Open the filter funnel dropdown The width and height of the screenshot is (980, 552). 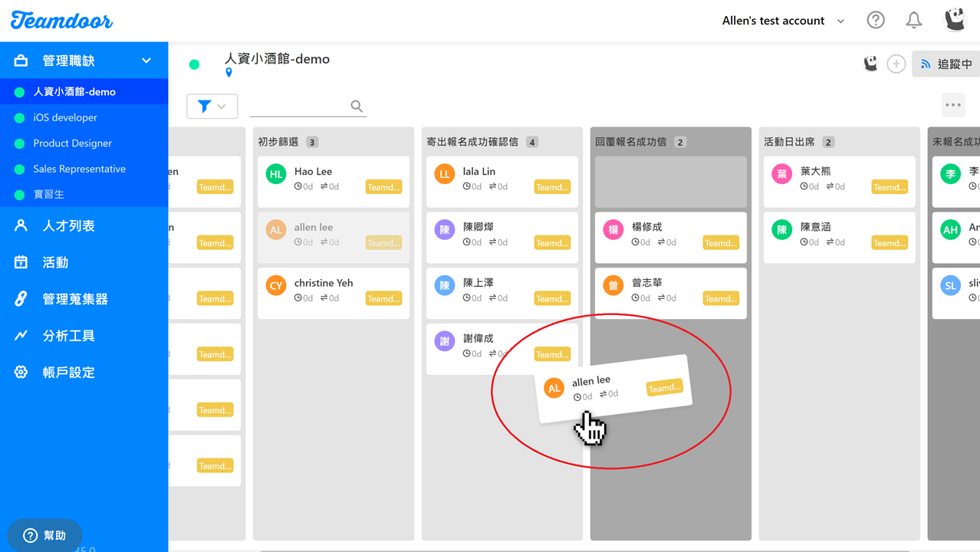point(212,107)
